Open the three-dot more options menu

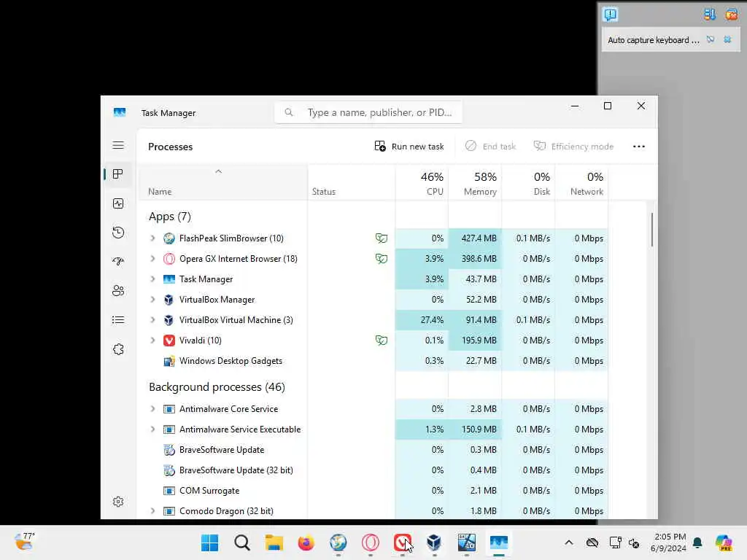(639, 147)
